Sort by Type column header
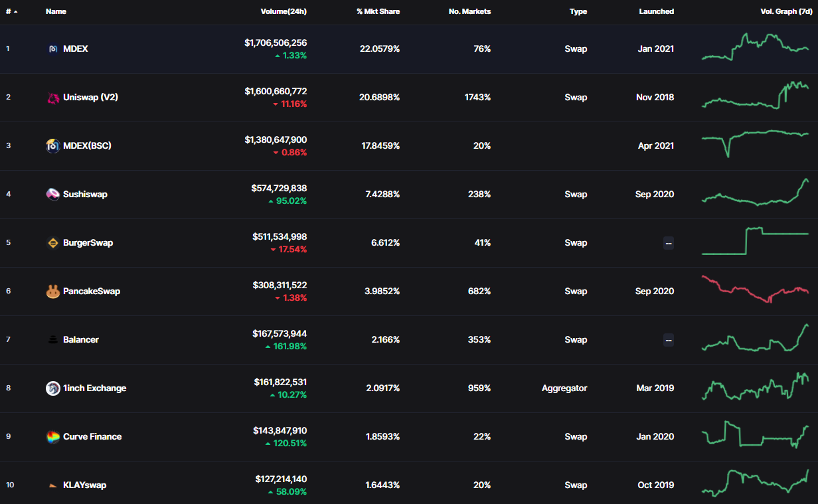The width and height of the screenshot is (818, 504). 578,11
